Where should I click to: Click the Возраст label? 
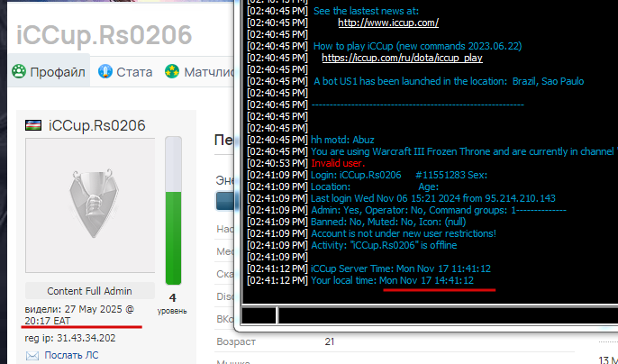[236, 341]
